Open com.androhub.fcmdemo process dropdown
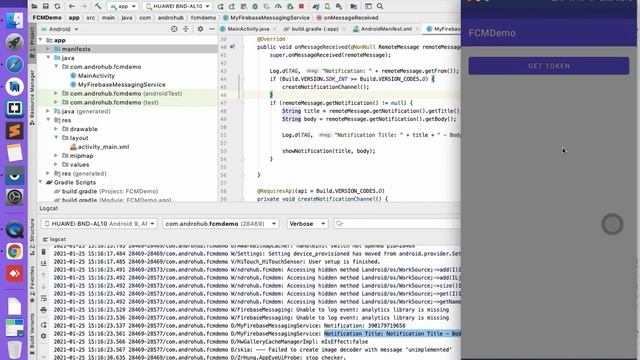This screenshot has height=360, width=640. point(221,224)
